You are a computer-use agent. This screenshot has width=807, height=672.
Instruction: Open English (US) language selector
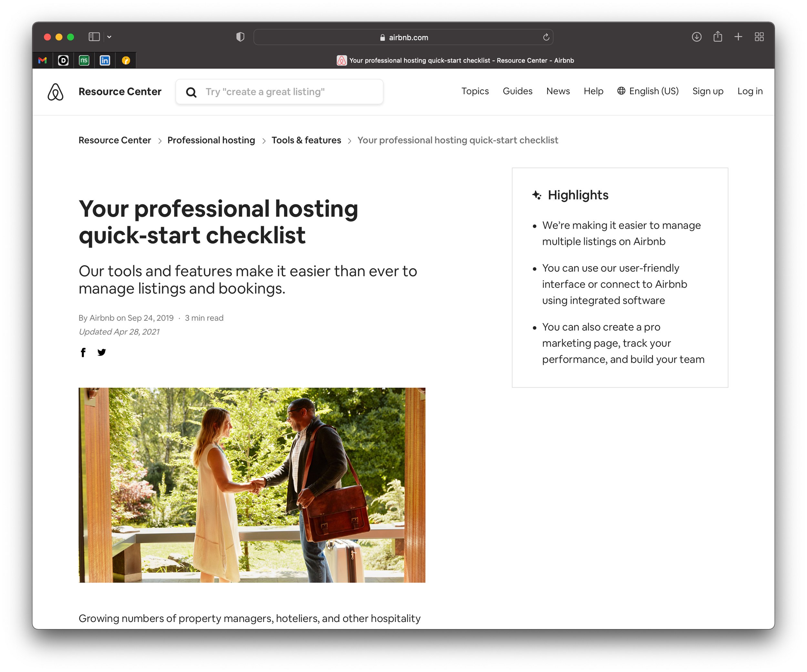648,91
